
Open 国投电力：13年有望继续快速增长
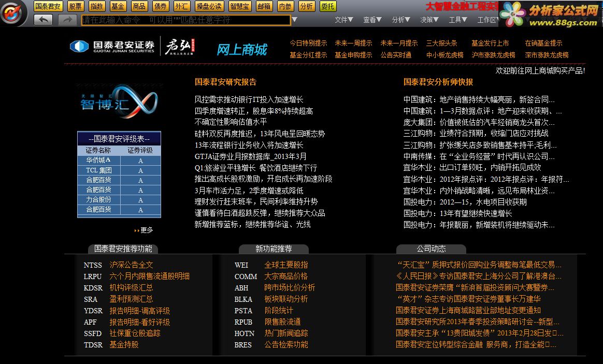457,213
